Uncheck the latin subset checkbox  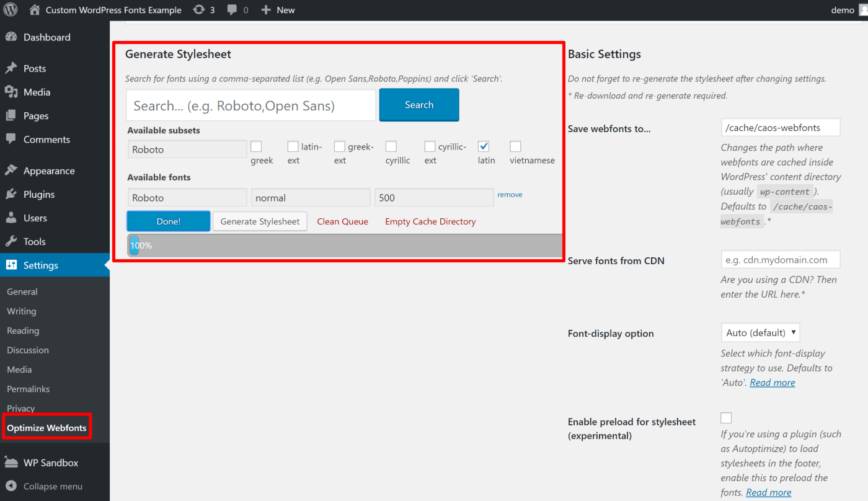[484, 146]
